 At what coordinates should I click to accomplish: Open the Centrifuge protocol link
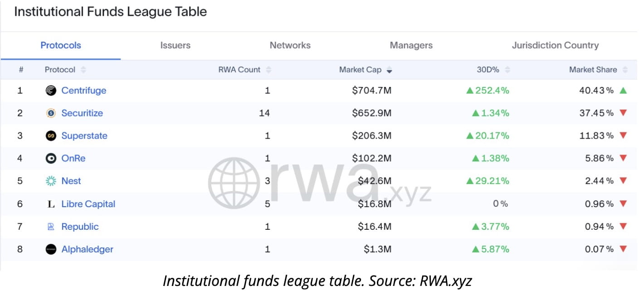pos(83,91)
